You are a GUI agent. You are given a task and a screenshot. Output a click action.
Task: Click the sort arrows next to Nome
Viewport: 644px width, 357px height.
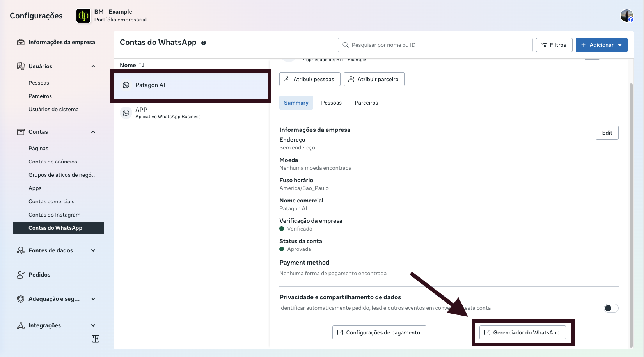point(142,65)
